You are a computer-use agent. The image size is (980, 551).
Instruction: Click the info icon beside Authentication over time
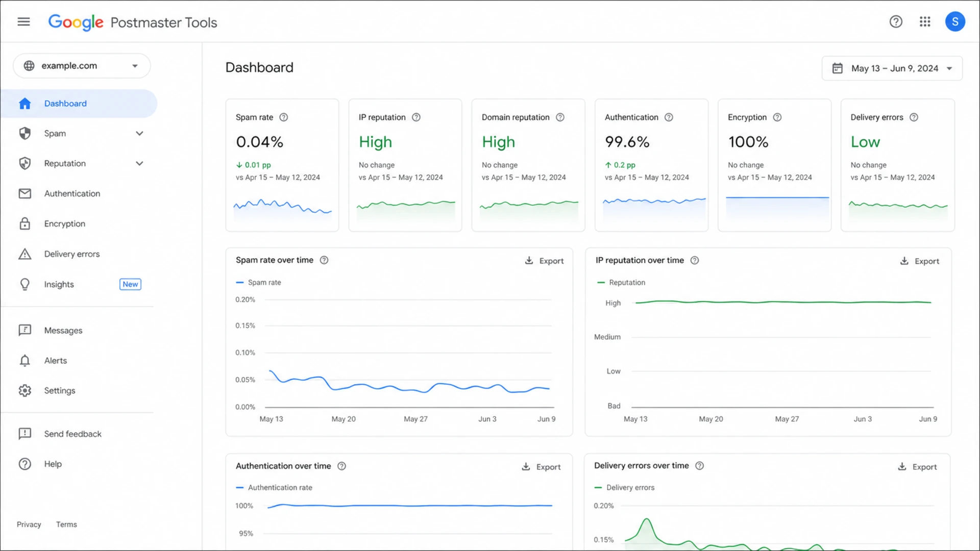pos(341,466)
